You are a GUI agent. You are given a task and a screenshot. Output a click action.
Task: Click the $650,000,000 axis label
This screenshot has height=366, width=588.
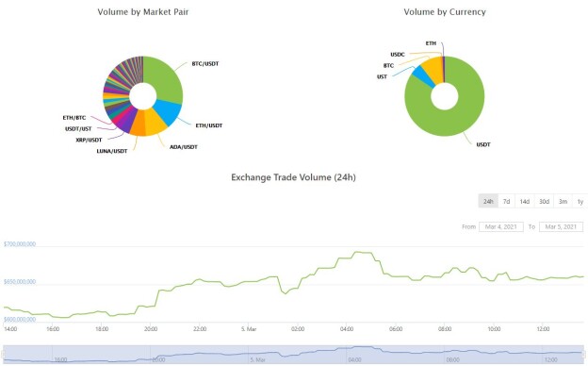20,281
